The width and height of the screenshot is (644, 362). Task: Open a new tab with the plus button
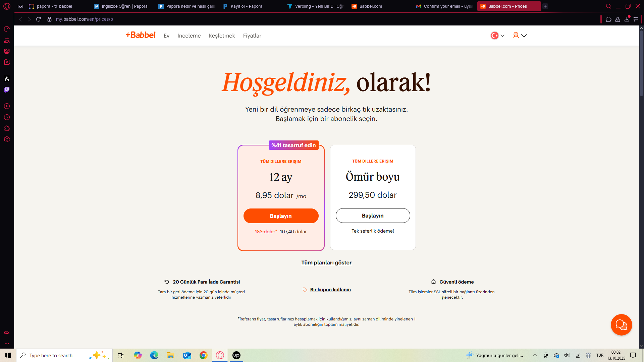coord(545,6)
